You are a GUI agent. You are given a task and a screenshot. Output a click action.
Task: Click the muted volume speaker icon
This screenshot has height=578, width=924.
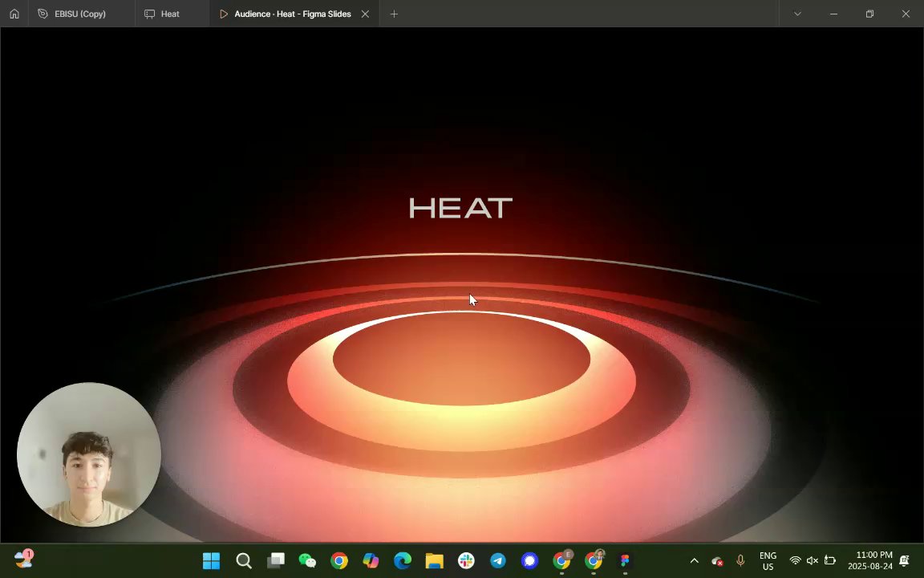[x=812, y=561]
